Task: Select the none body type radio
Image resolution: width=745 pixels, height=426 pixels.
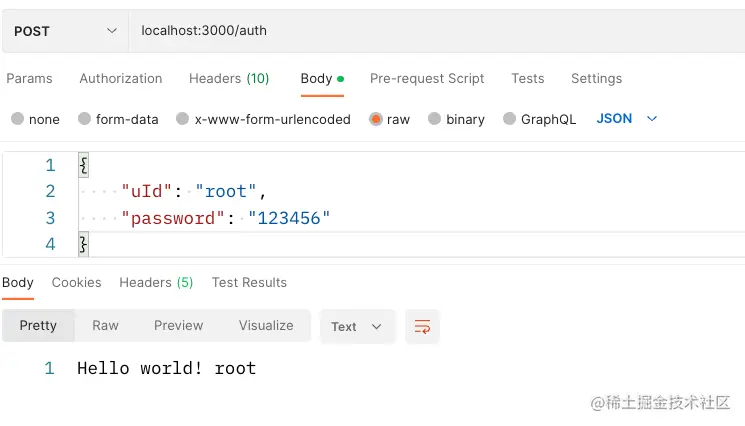Action: click(x=18, y=119)
